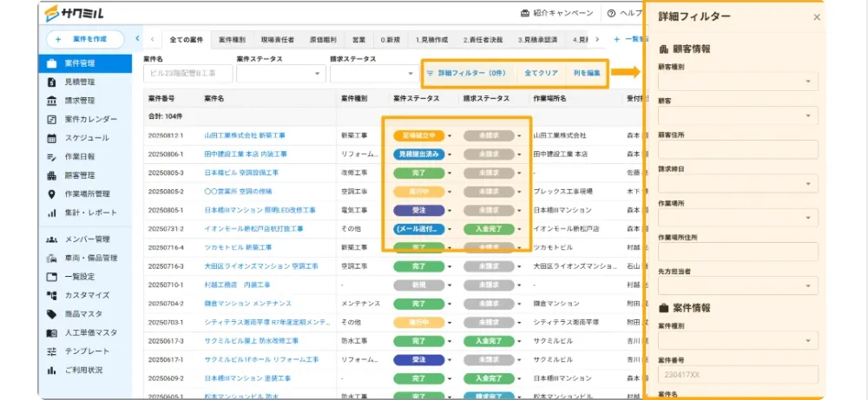
Task: Open 車両・備品管理 via its vehicle icon
Action: [x=51, y=258]
